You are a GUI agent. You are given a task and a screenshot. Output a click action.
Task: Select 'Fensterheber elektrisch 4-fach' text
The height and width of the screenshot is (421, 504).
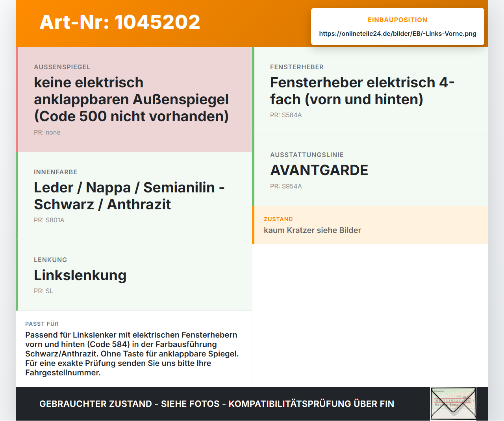(362, 91)
